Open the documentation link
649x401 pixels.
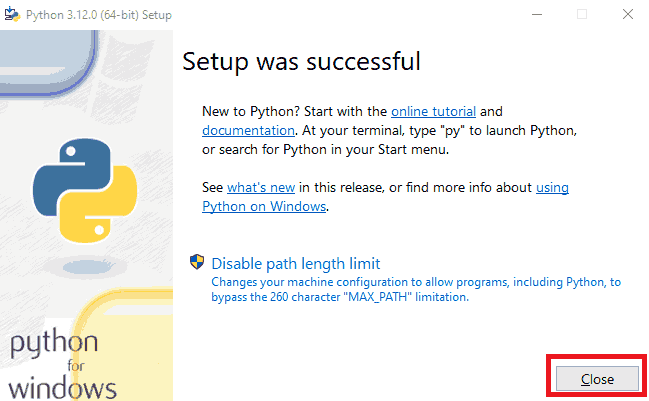click(x=248, y=130)
